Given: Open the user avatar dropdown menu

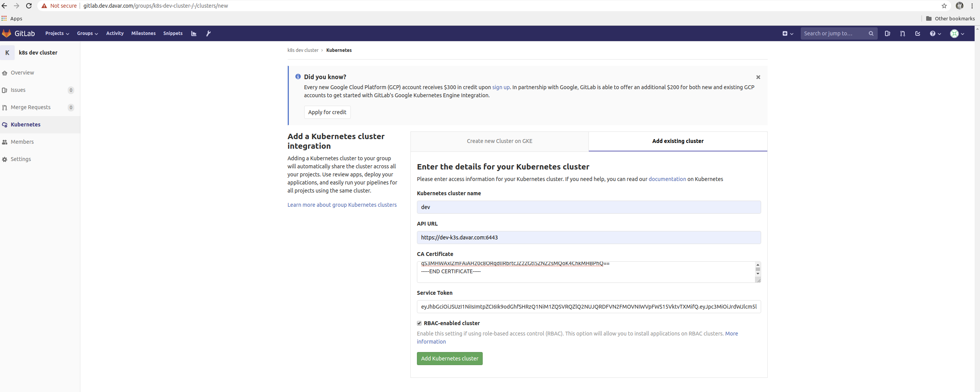Looking at the screenshot, I should [x=957, y=33].
